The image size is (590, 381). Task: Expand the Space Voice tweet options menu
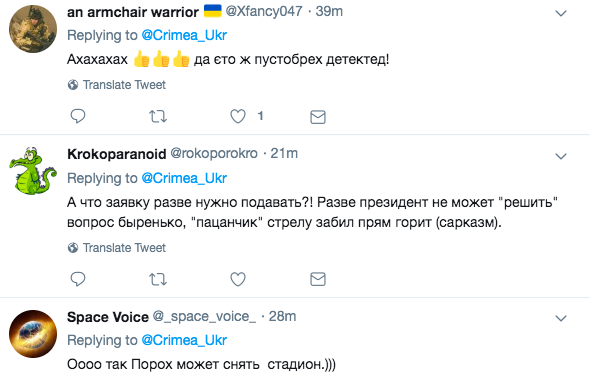(561, 319)
